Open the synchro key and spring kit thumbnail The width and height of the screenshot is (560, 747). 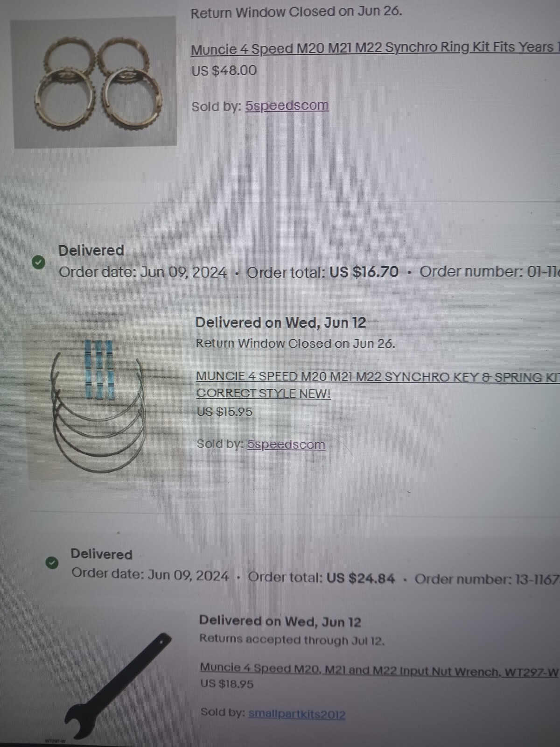pos(100,402)
